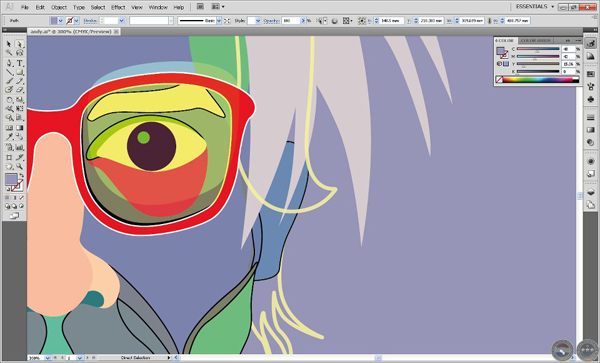Open the Object menu
Viewport: 600px width, 363px height.
pos(59,7)
